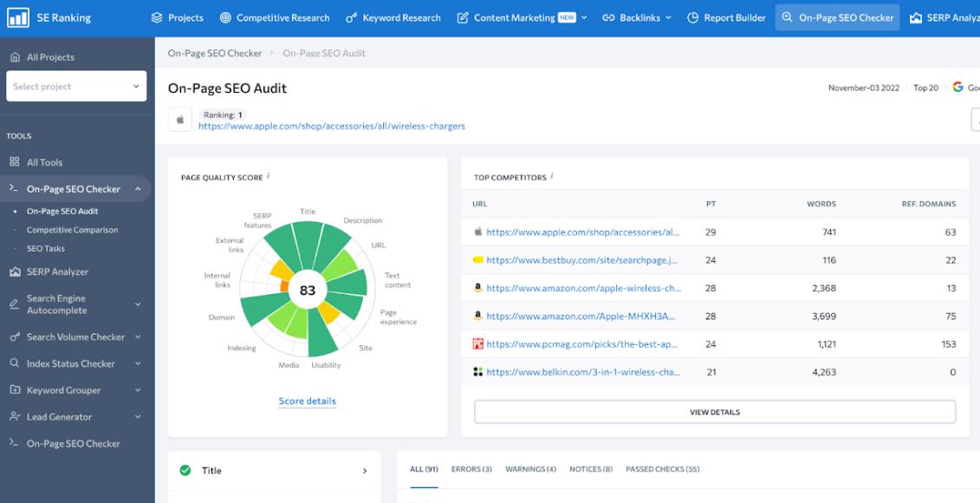Open Competitive Comparison in sidebar

click(x=73, y=230)
